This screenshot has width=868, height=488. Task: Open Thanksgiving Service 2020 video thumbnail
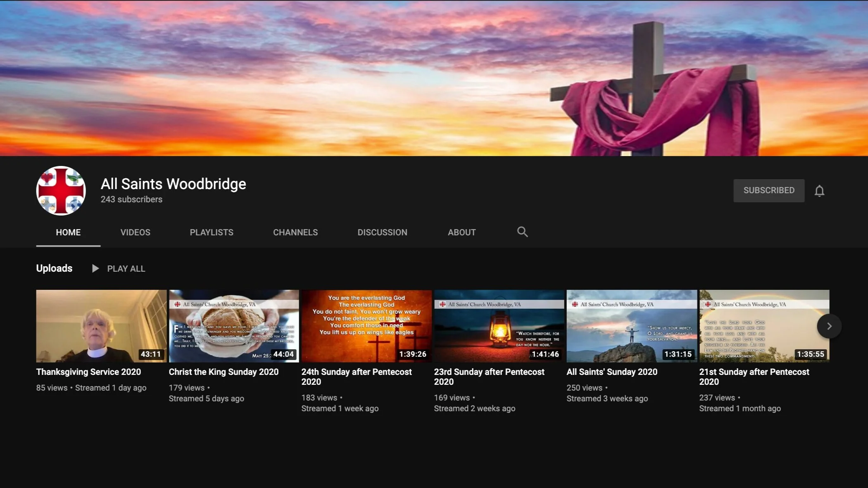click(x=101, y=326)
